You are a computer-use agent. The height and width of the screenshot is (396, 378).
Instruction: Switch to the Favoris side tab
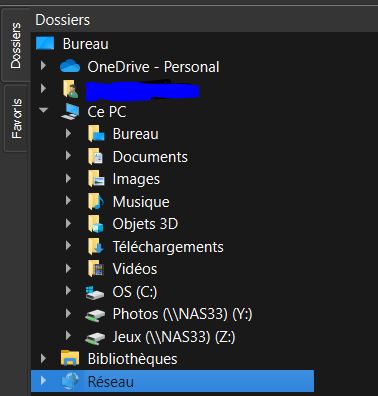16,118
